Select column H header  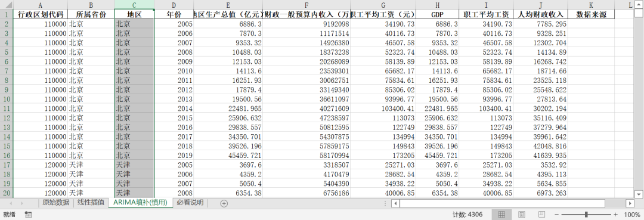pyautogui.click(x=438, y=5)
